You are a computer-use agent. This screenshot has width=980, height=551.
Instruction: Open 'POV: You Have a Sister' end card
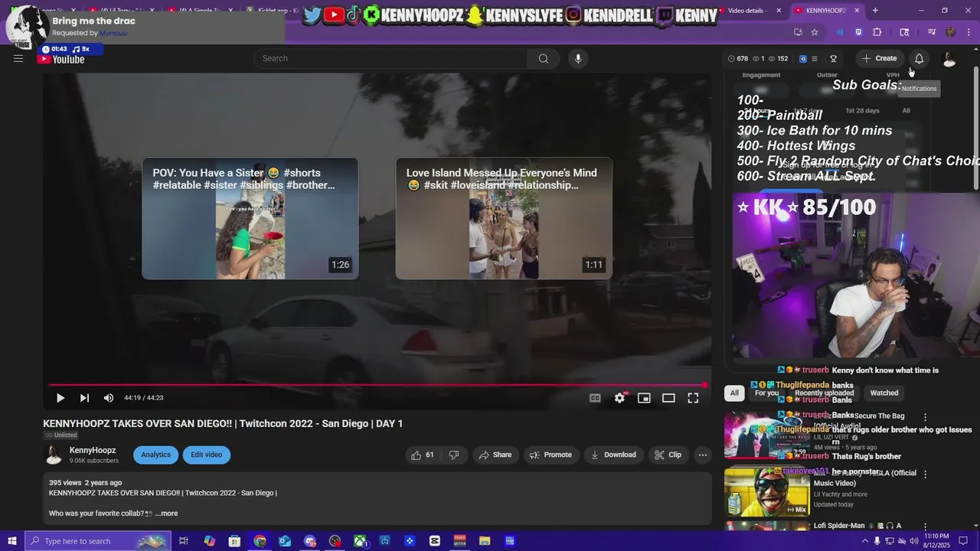[250, 218]
